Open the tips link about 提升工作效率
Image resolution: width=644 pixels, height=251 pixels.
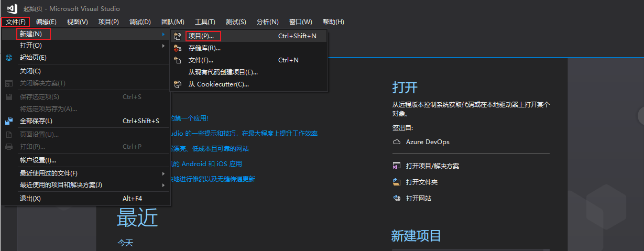(244, 134)
